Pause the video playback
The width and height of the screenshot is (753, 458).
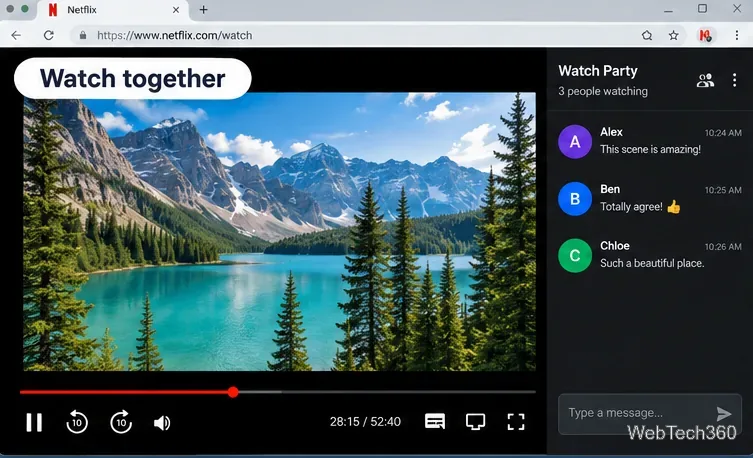tap(34, 422)
